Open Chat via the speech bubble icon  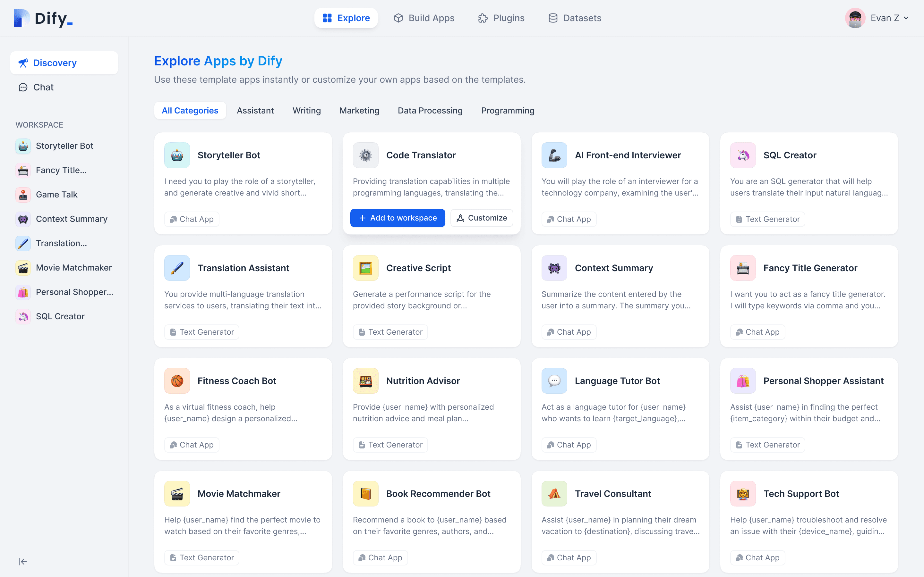click(x=23, y=87)
